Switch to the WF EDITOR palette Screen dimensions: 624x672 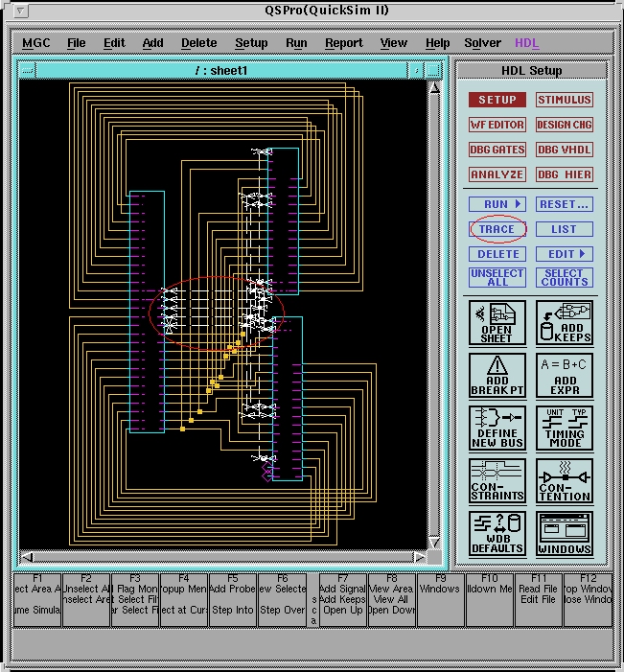497,125
